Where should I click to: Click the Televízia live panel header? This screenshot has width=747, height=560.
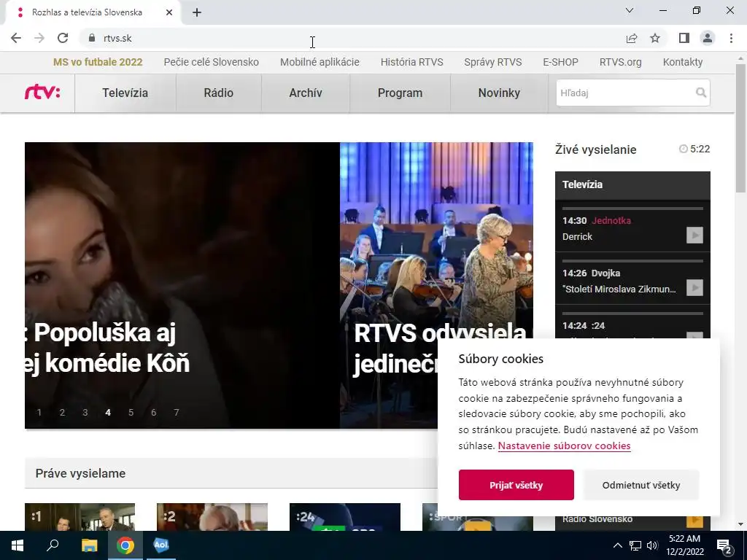pyautogui.click(x=632, y=184)
